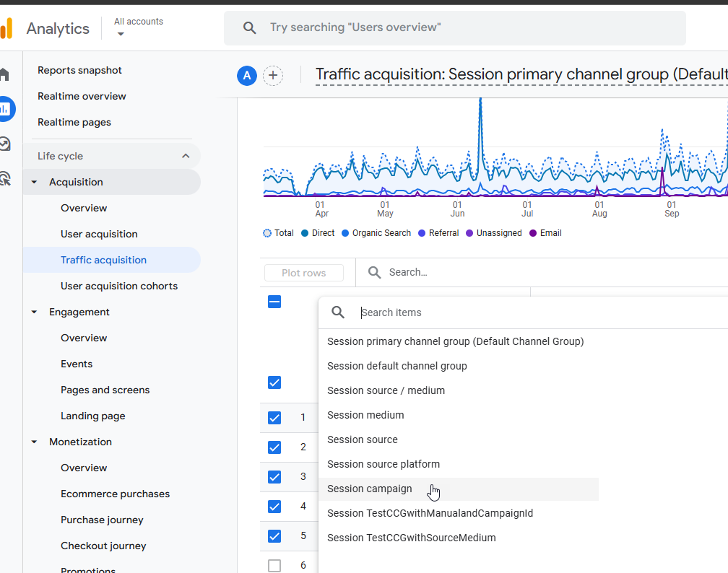Open Acquisition Overview report
Image resolution: width=728 pixels, height=573 pixels.
[84, 208]
